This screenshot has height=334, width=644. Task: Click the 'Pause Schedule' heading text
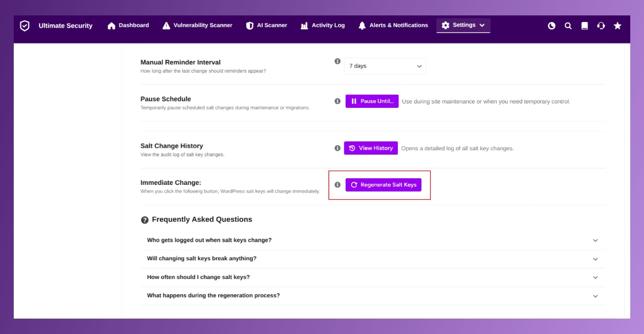166,99
